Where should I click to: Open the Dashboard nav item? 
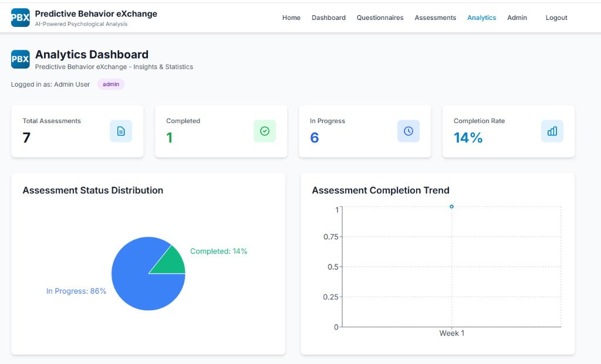pos(329,18)
